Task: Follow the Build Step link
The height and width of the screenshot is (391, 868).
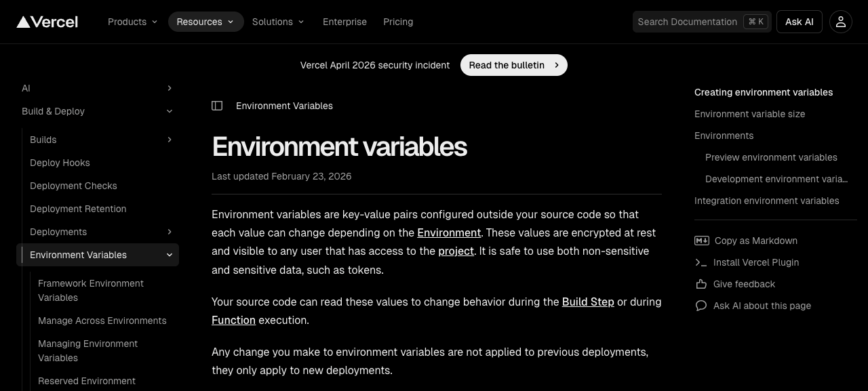Action: point(587,302)
